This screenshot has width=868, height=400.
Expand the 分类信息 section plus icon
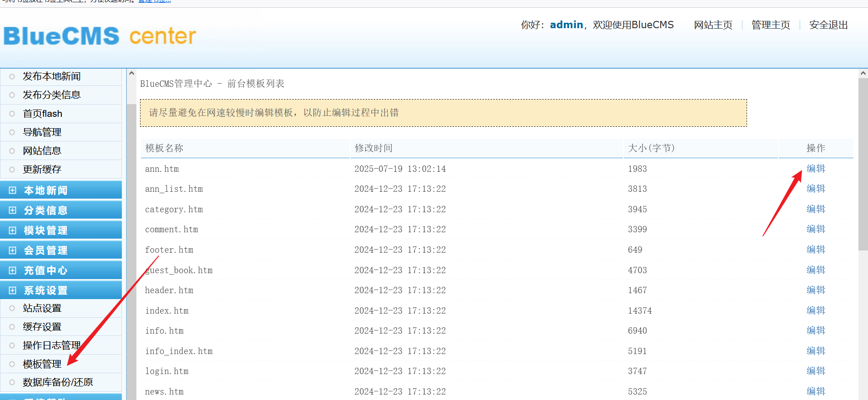(x=12, y=210)
